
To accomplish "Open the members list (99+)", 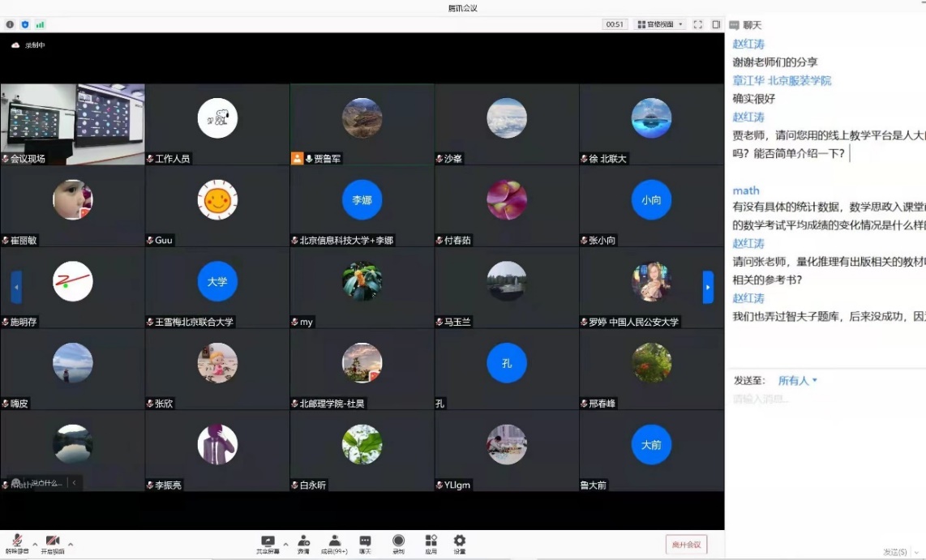I will click(333, 541).
